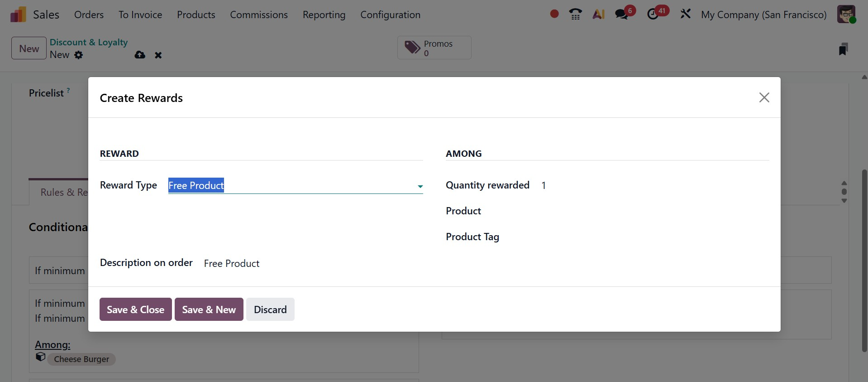
Task: Close the Create Rewards dialog
Action: pyautogui.click(x=764, y=97)
